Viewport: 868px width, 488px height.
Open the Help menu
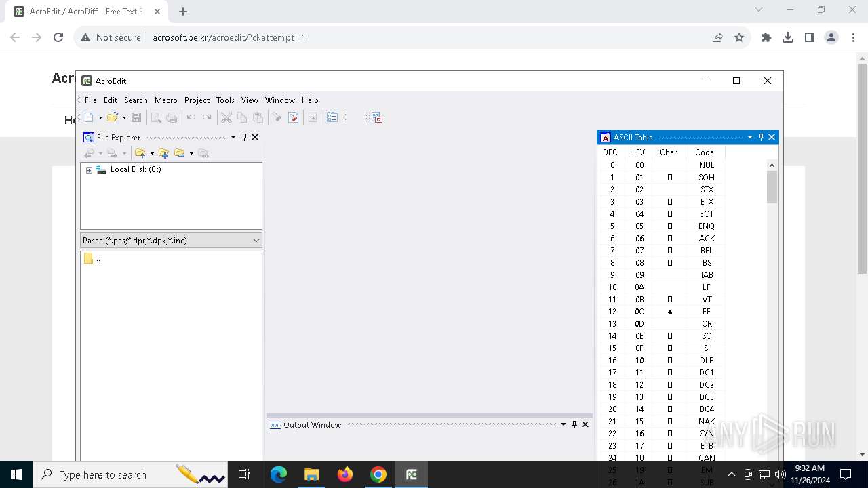[310, 100]
